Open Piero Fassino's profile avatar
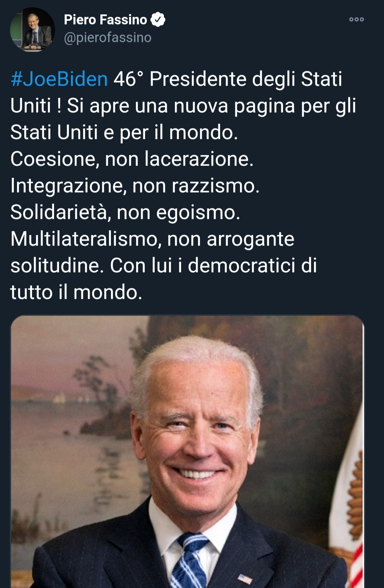Screen dimensions: 384x588 coord(32,29)
